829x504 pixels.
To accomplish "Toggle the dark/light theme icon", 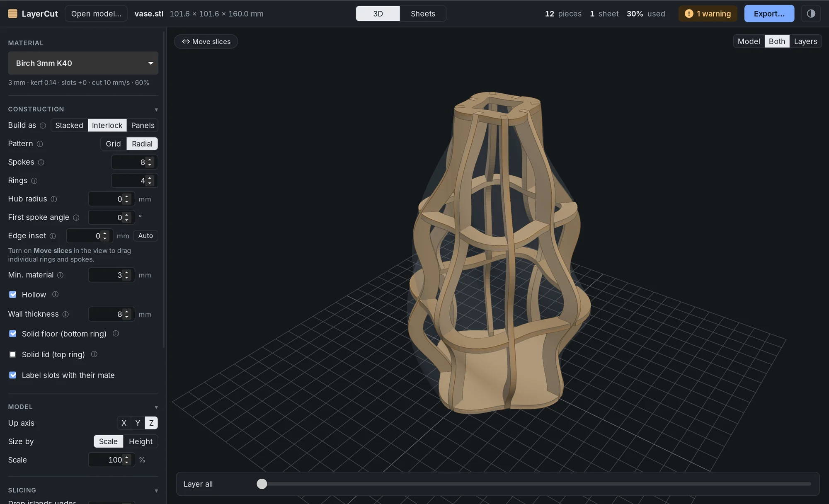I will [x=811, y=14].
